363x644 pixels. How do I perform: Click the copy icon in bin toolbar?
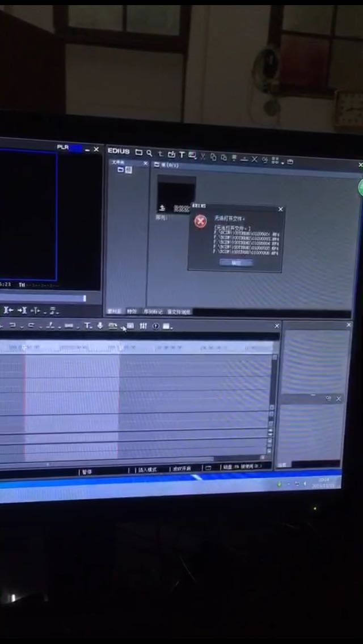pos(213,157)
